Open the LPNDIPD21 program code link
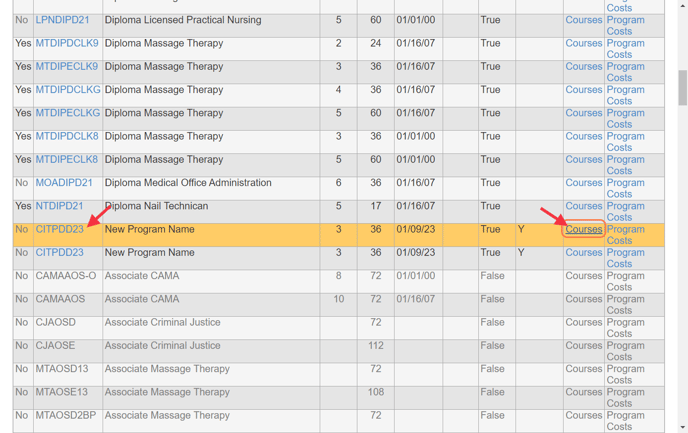The width and height of the screenshot is (688, 433). 62,20
